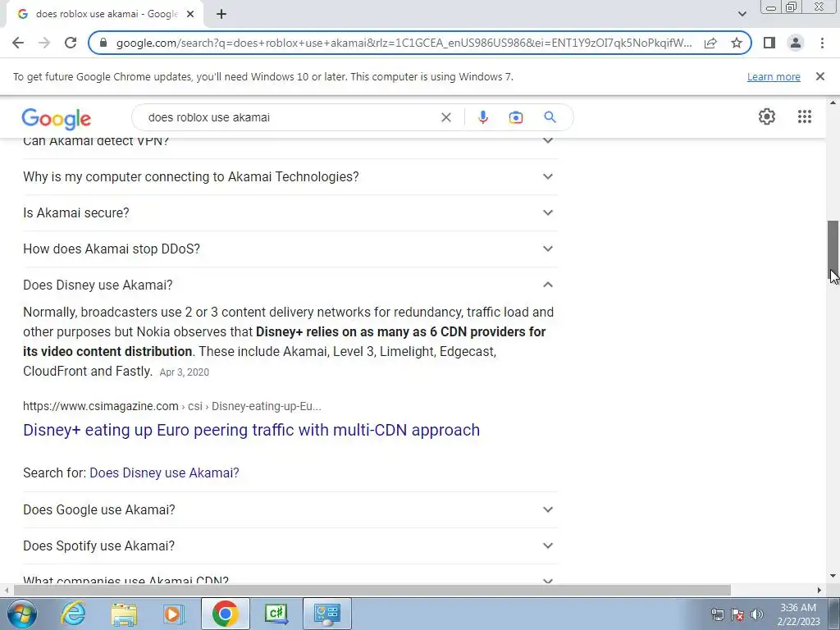Open the Windows Start menu
The width and height of the screenshot is (840, 630).
[22, 614]
